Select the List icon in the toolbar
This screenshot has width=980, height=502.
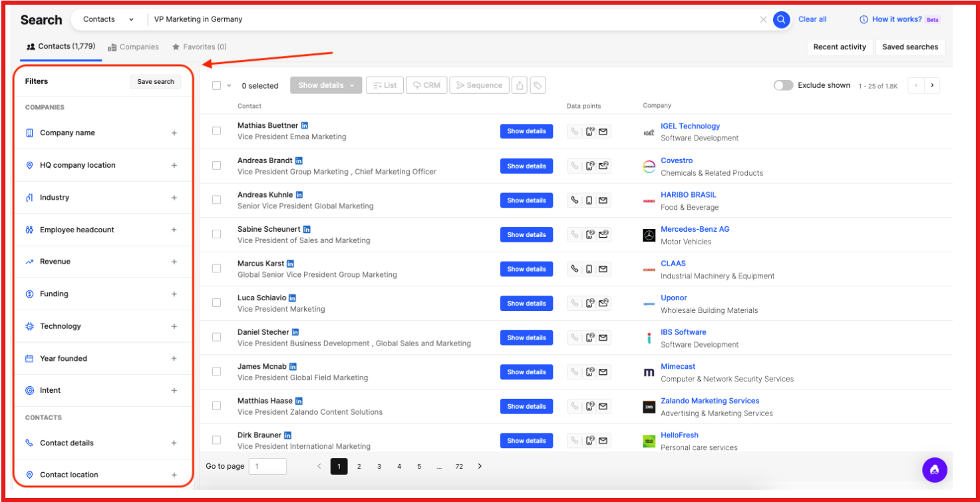point(385,85)
